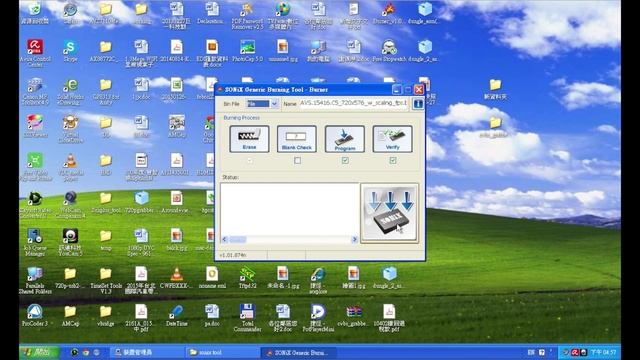
Task: Click the Chrome quick launch icon
Action: (x=86, y=352)
